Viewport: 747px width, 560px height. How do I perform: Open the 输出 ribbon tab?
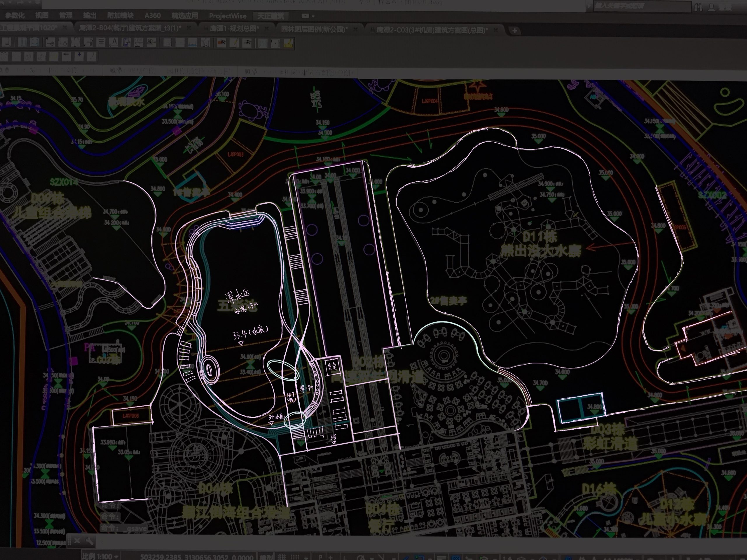tap(90, 15)
